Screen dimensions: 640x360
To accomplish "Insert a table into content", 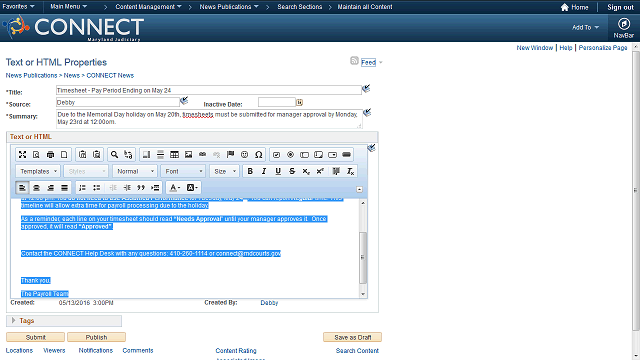I will click(x=174, y=155).
